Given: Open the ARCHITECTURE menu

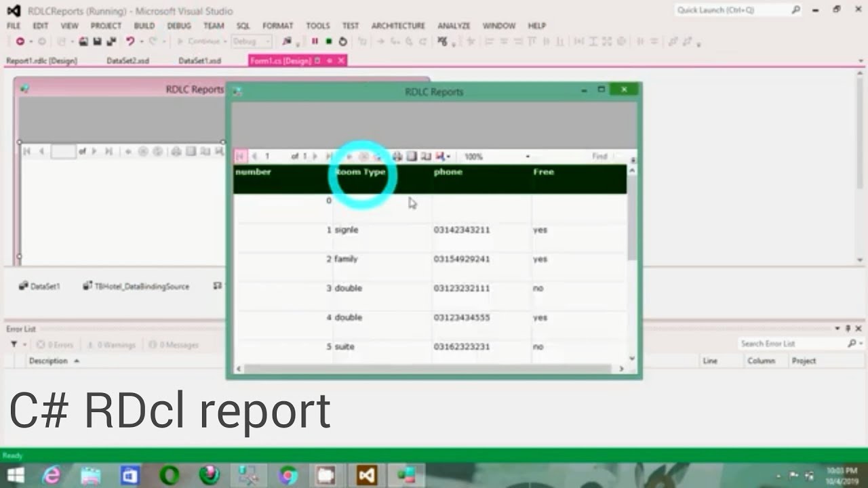Looking at the screenshot, I should 398,26.
